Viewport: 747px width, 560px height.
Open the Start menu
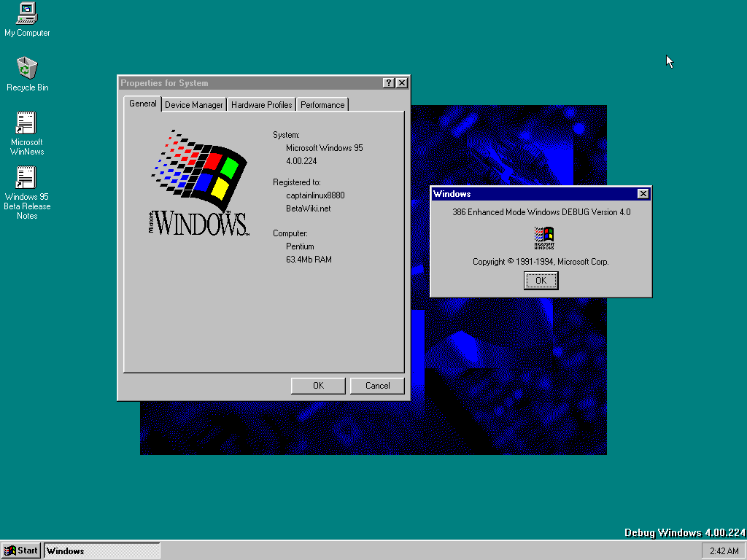pyautogui.click(x=20, y=551)
